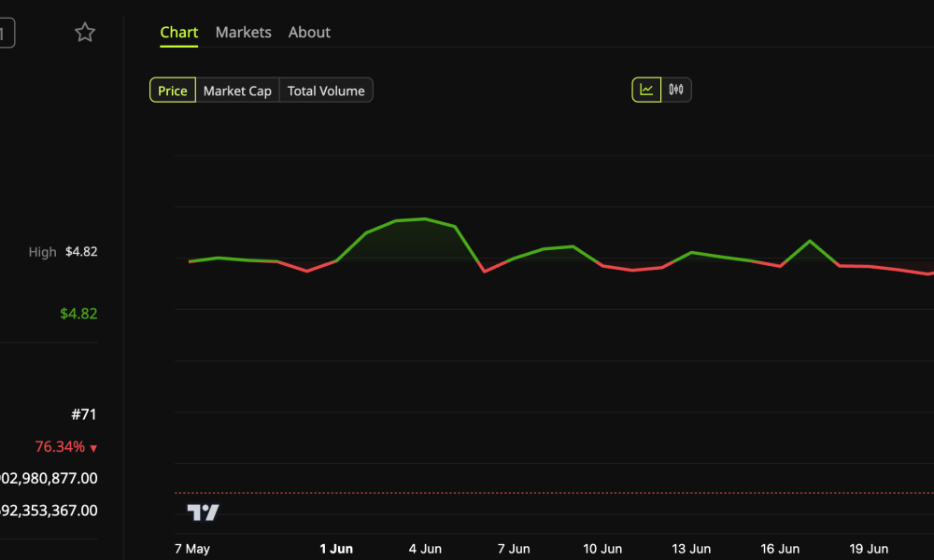
Task: Click the TradingView logo on chart
Action: (203, 511)
